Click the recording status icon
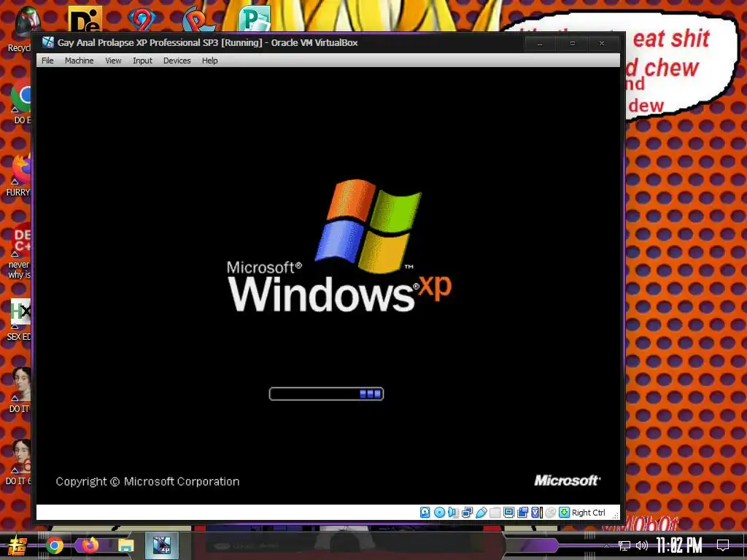 click(522, 513)
